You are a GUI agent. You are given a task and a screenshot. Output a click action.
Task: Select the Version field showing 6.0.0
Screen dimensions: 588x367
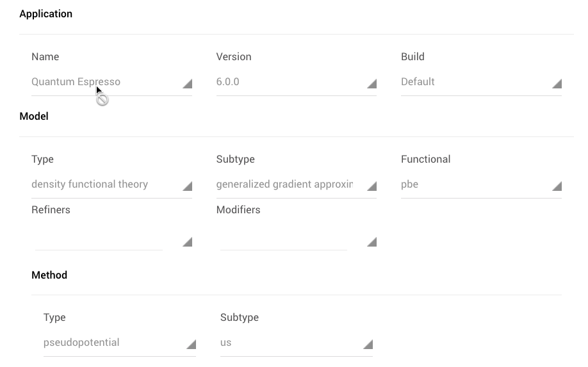288,82
